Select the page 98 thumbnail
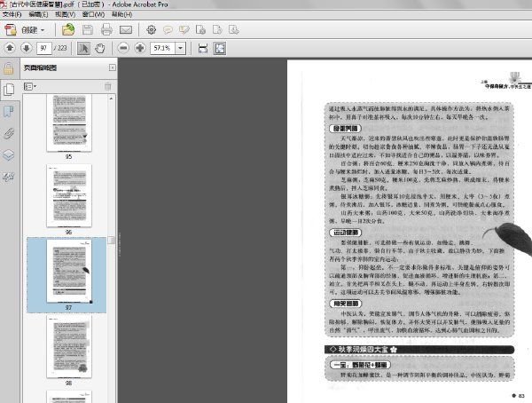 pos(67,346)
